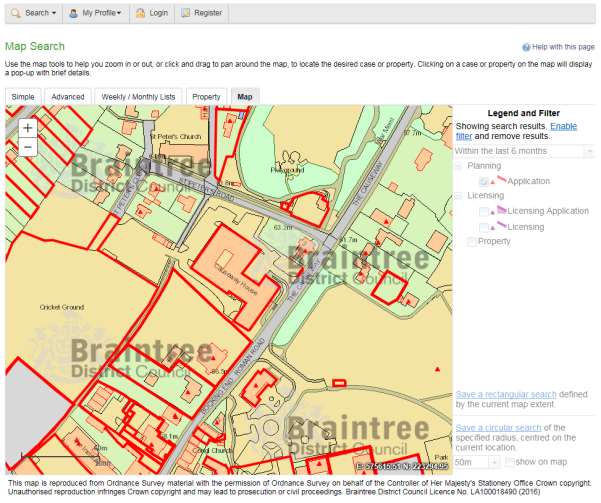Open the Property search tab

pyautogui.click(x=206, y=97)
